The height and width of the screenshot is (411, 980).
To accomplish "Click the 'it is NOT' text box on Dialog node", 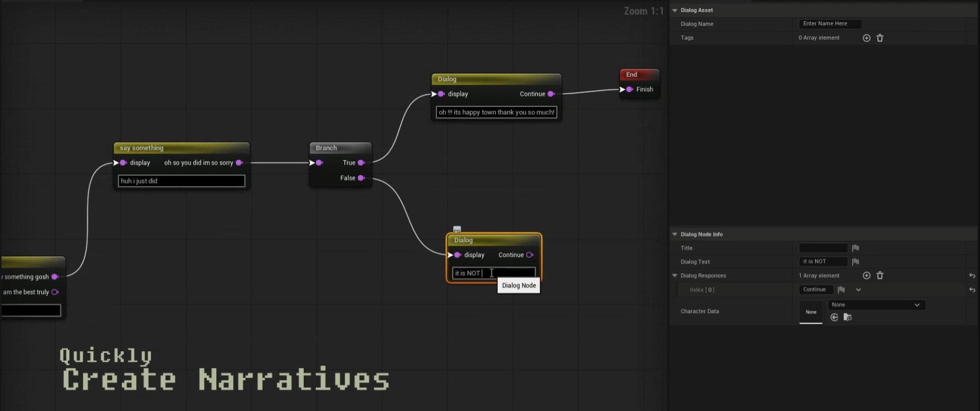I will coord(493,273).
